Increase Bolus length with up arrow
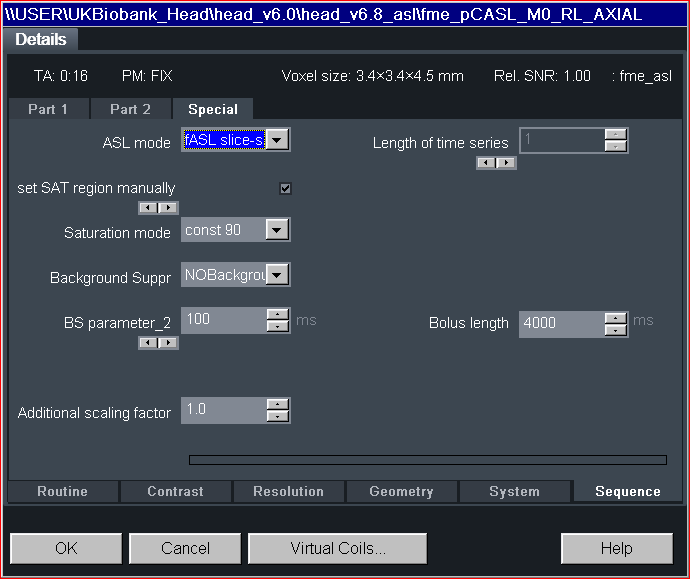The height and width of the screenshot is (579, 690). tap(616, 319)
